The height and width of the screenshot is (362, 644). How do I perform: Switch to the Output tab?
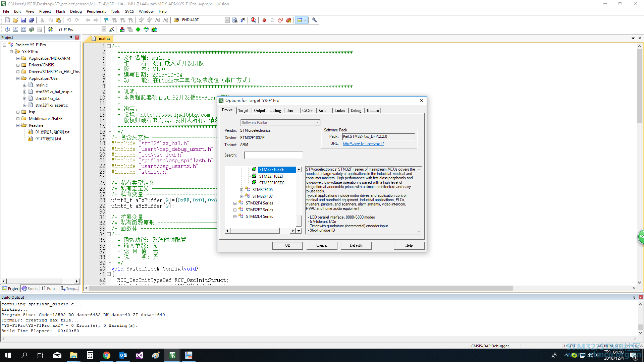[x=259, y=111]
